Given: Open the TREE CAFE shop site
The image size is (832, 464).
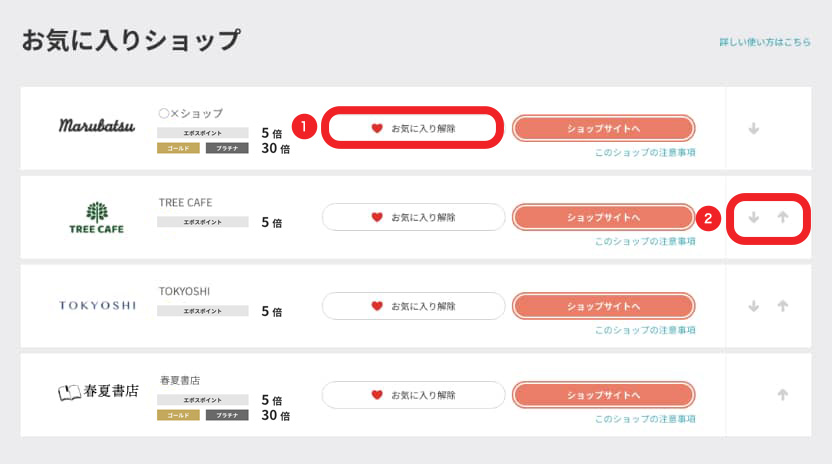Looking at the screenshot, I should pyautogui.click(x=603, y=217).
